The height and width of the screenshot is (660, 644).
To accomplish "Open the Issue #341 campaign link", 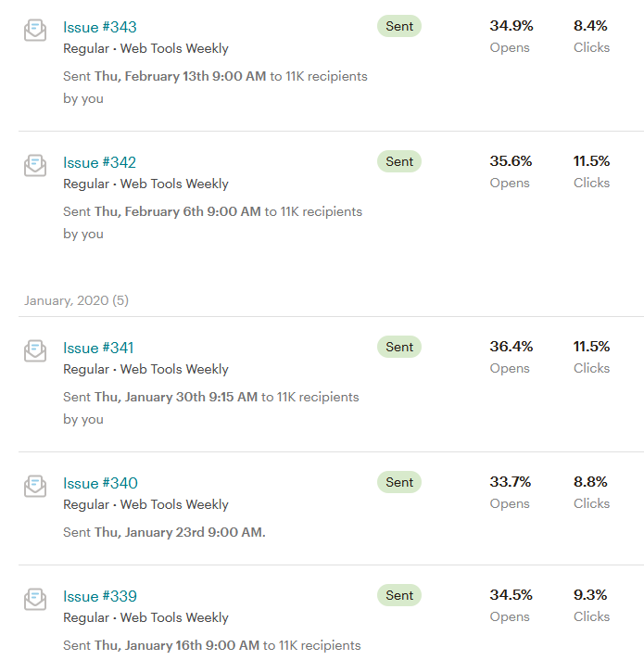I will point(98,348).
